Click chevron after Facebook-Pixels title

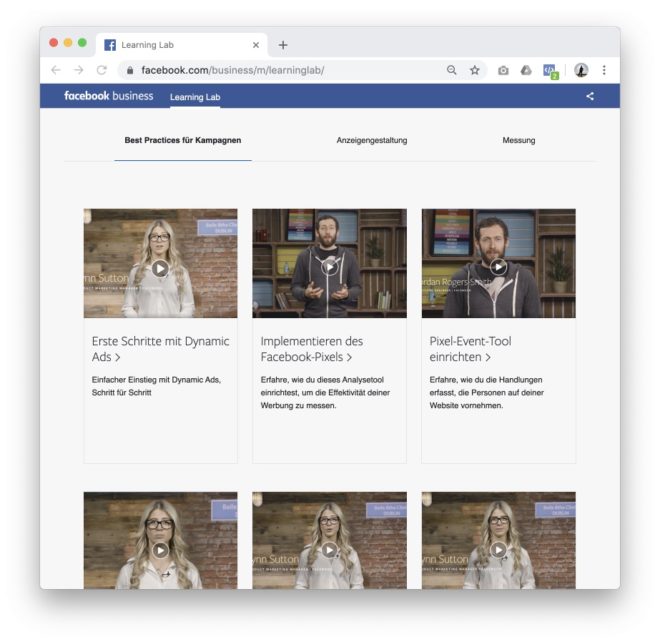point(349,357)
